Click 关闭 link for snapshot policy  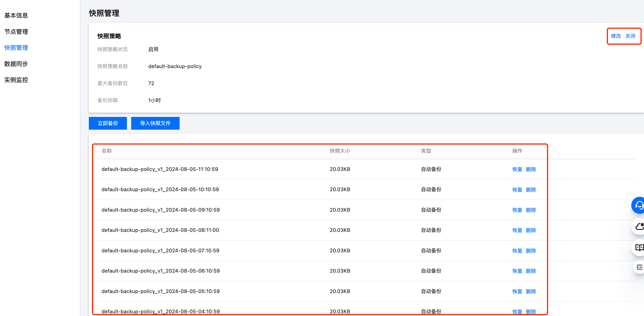(x=630, y=36)
